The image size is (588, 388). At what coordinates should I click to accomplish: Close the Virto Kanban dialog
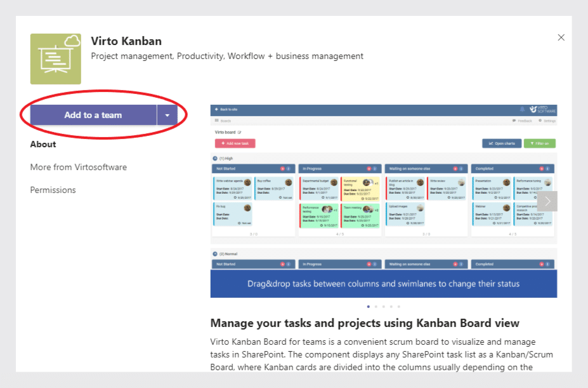tap(561, 37)
